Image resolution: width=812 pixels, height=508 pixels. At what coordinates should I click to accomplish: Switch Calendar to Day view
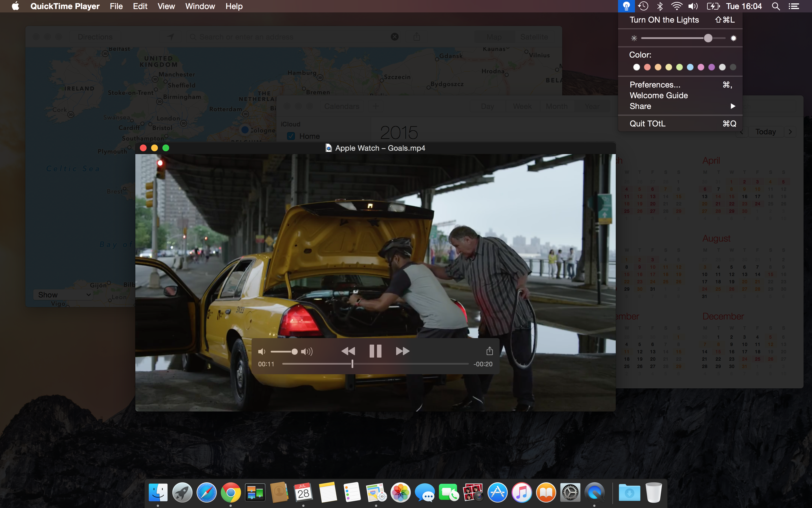pyautogui.click(x=487, y=106)
